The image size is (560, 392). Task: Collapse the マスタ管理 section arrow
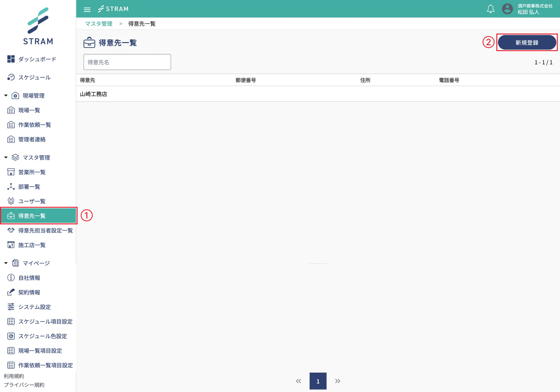[x=6, y=158]
